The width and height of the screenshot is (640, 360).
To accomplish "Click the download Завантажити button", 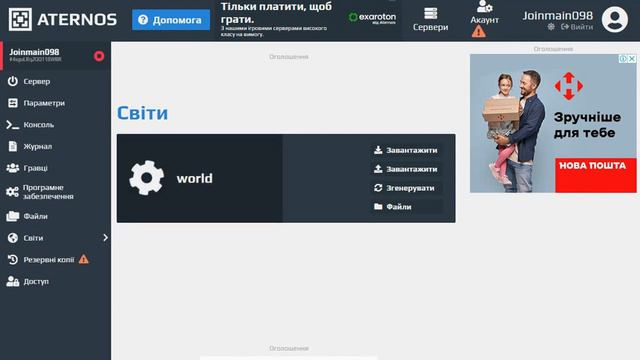I will 406,150.
